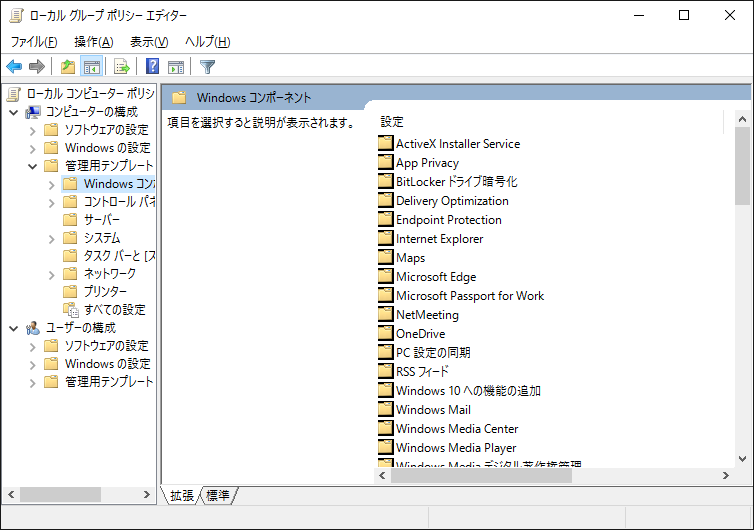The width and height of the screenshot is (754, 530).
Task: Expand ソフトウェアの設定 under コンピューターの構成
Action: pos(33,131)
